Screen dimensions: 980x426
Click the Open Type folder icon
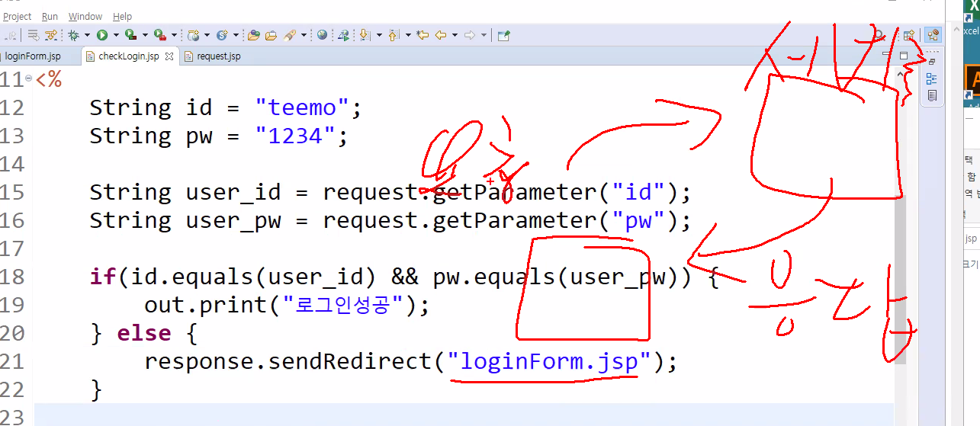(x=253, y=35)
